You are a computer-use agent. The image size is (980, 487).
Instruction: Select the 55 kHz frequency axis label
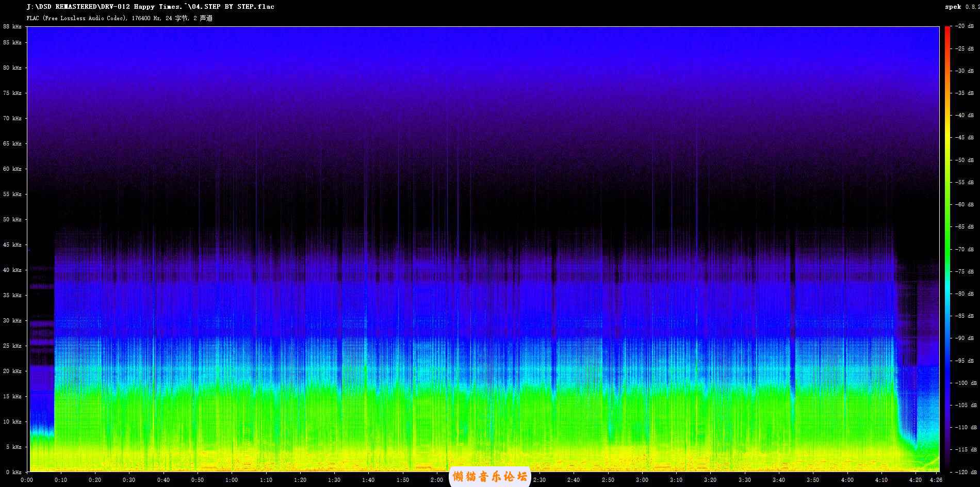coord(12,194)
